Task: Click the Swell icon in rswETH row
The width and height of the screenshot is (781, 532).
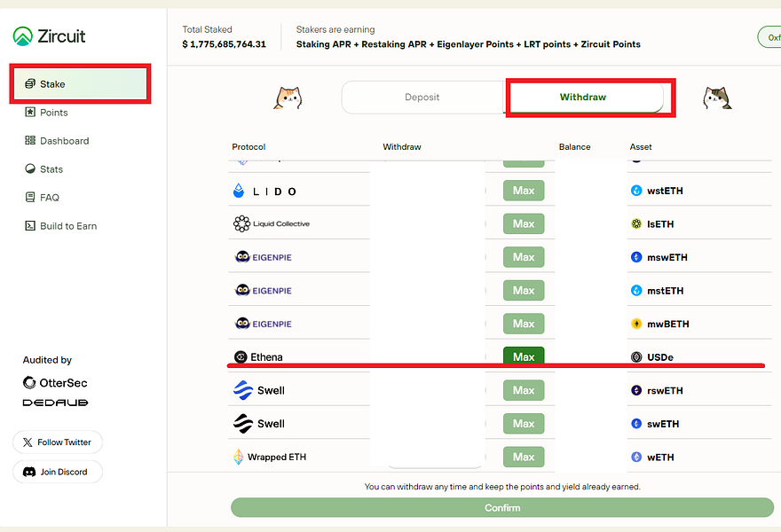Action: [243, 390]
